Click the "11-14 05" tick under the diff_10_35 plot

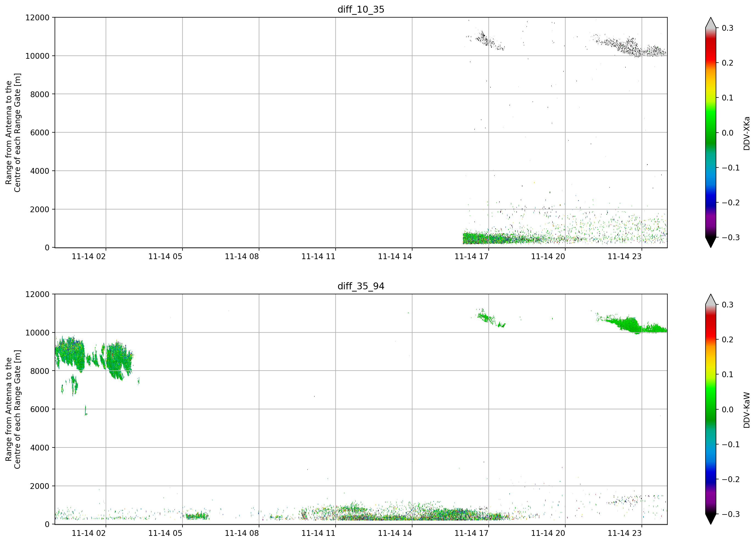coord(165,256)
